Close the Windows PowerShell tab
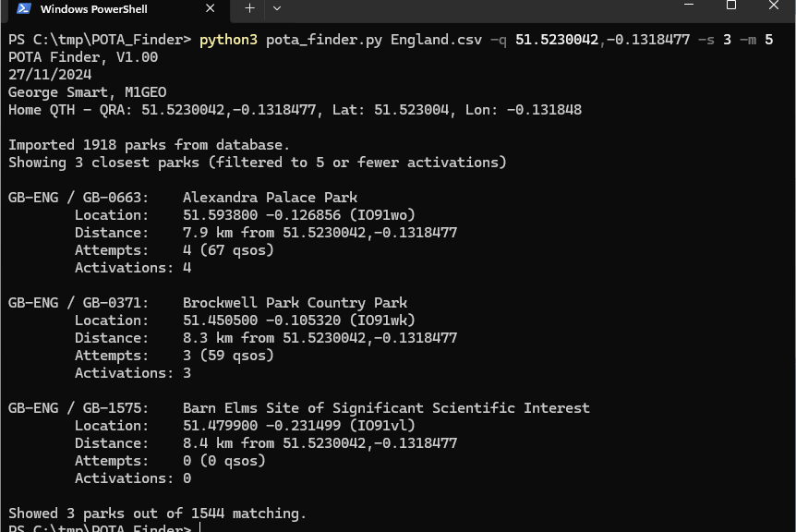796x532 pixels. tap(211, 8)
